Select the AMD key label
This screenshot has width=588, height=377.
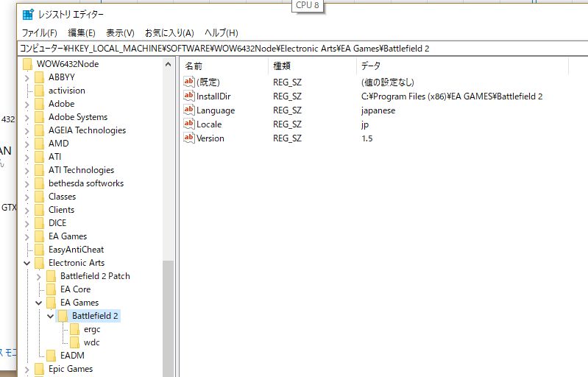coord(58,144)
